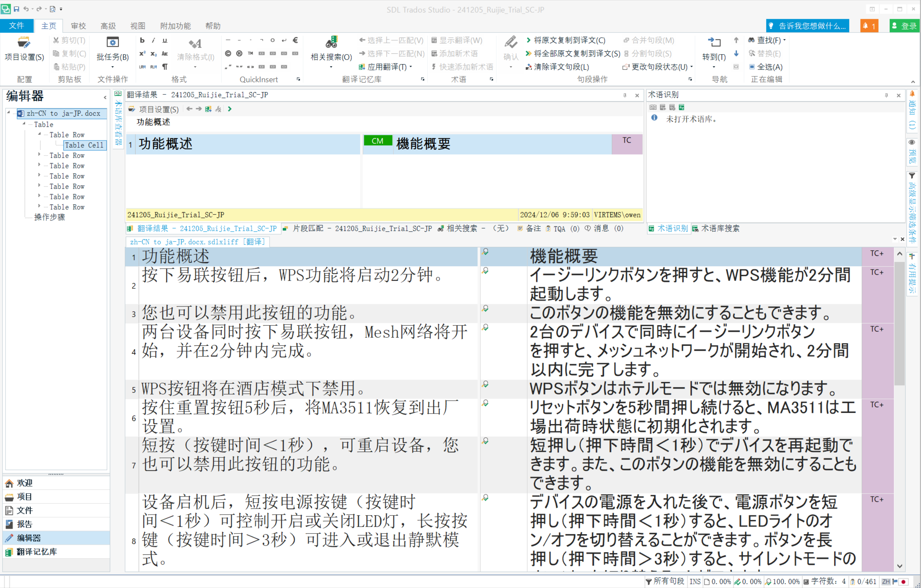Switch to the View (视图) ribbon tab

(138, 25)
